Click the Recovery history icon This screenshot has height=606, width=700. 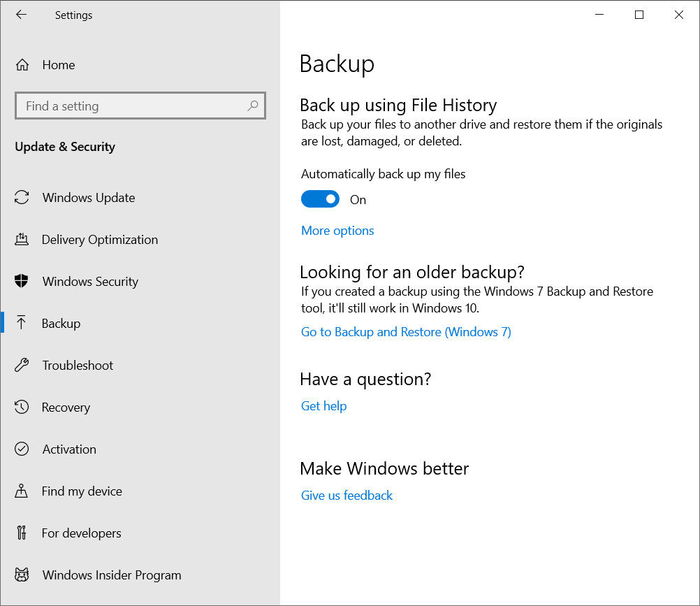pyautogui.click(x=22, y=407)
